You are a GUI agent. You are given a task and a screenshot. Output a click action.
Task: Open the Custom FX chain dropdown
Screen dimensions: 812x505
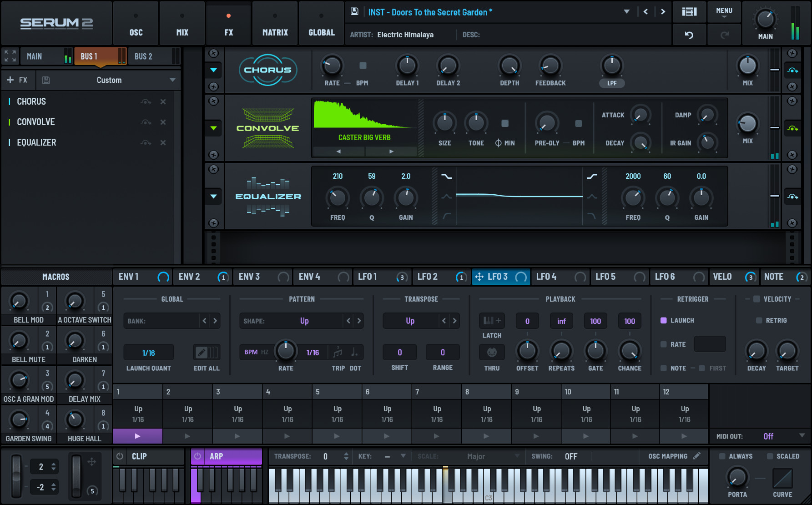click(x=172, y=80)
